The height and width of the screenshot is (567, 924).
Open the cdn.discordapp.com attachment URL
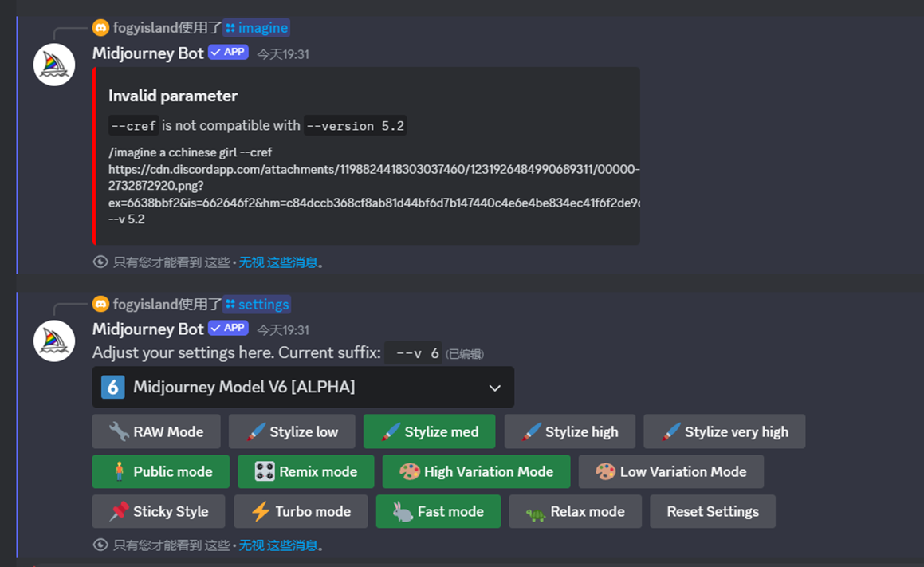click(x=374, y=186)
